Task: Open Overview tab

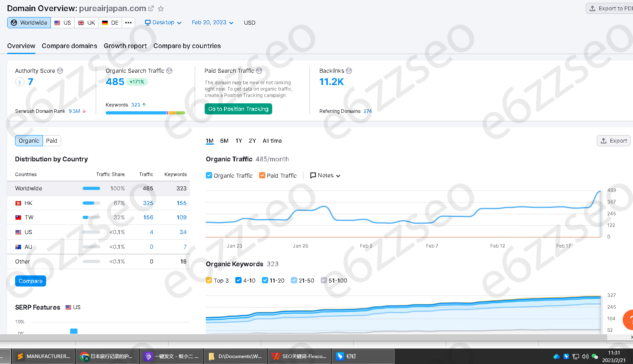Action: [21, 46]
